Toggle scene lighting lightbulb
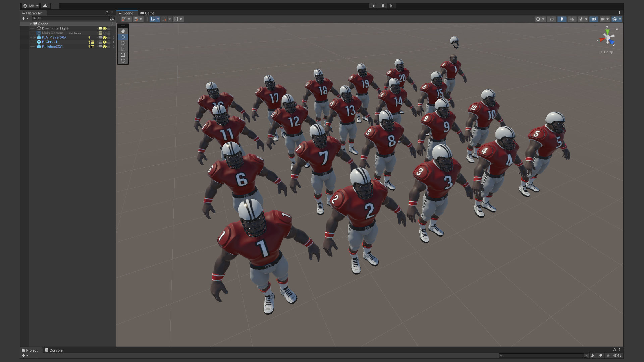This screenshot has width=644, height=362. pyautogui.click(x=562, y=19)
